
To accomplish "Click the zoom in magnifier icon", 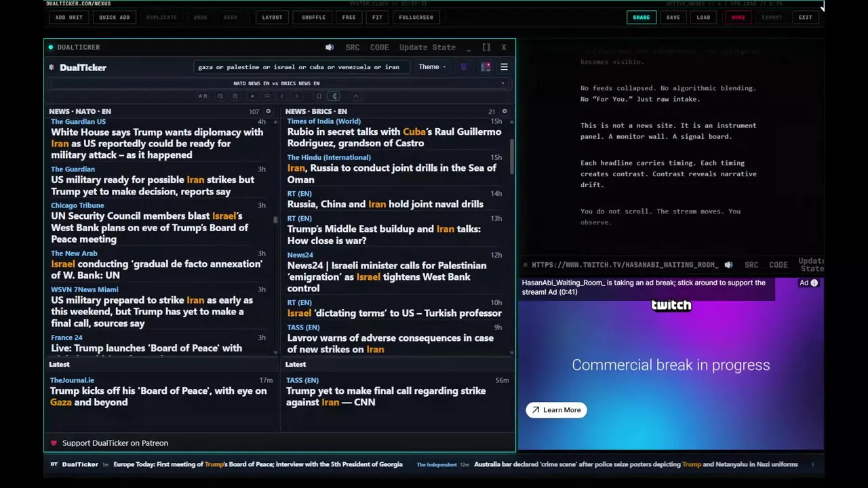I will (x=235, y=96).
